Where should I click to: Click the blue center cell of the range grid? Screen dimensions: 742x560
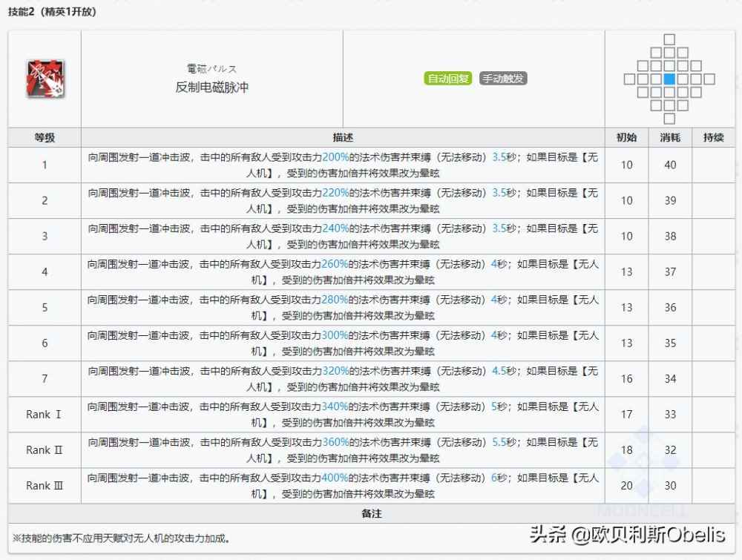click(669, 79)
